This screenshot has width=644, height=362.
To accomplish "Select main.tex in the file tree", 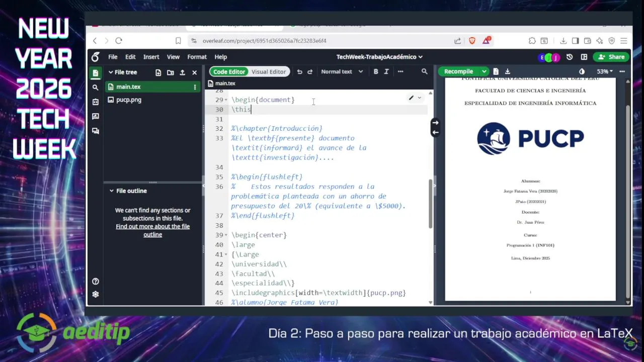I will [x=153, y=87].
